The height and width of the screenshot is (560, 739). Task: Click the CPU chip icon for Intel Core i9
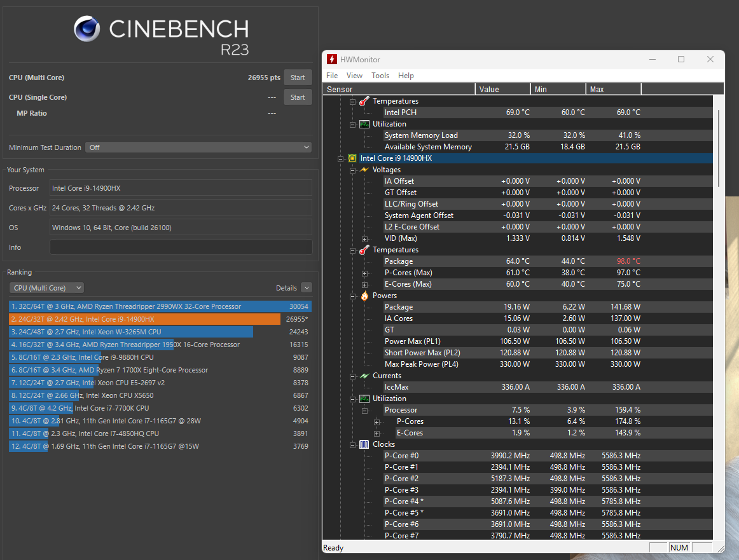click(352, 158)
